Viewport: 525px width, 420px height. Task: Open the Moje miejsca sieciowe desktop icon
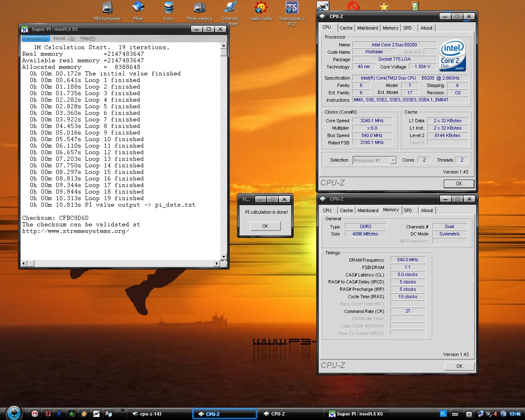click(199, 11)
